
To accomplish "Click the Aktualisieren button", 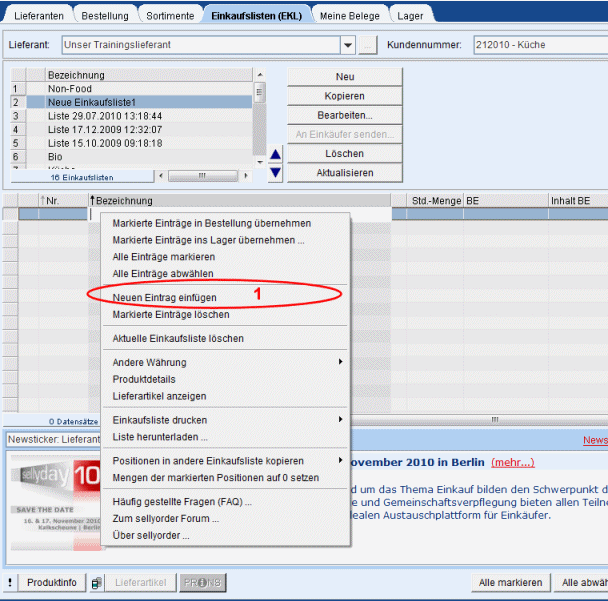I will click(345, 173).
